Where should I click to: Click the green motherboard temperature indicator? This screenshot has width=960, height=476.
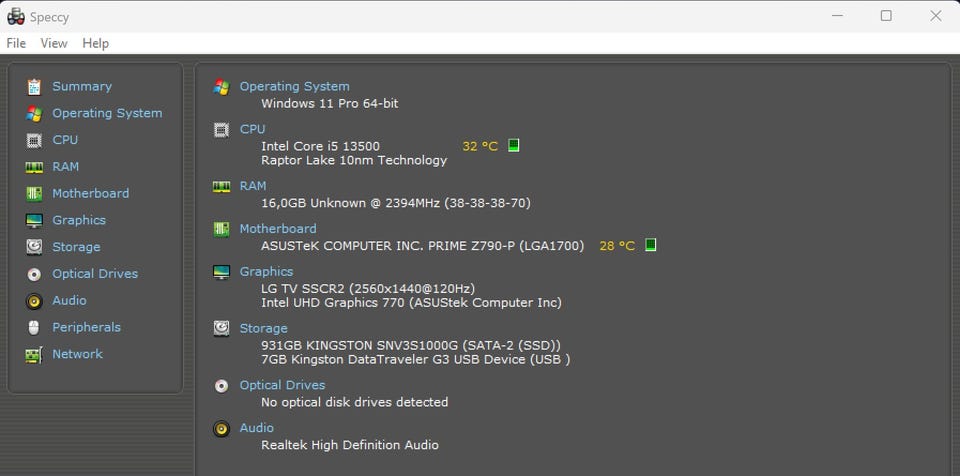650,245
